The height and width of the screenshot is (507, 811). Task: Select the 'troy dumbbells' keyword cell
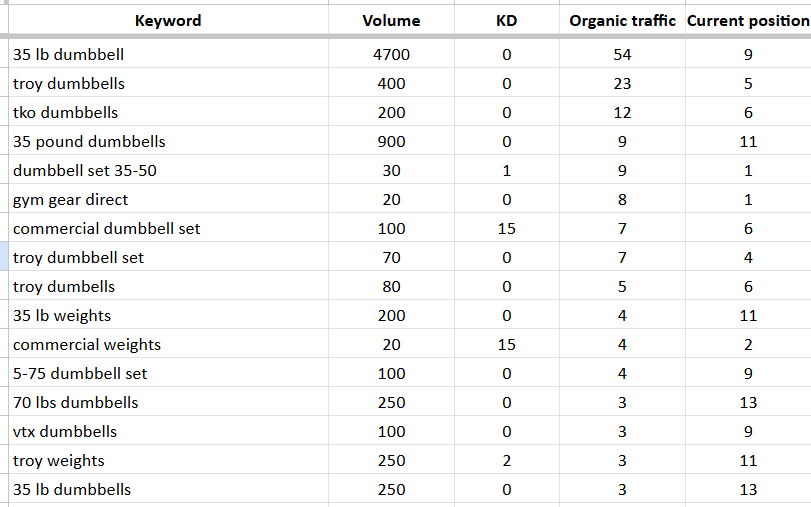pyautogui.click(x=168, y=83)
